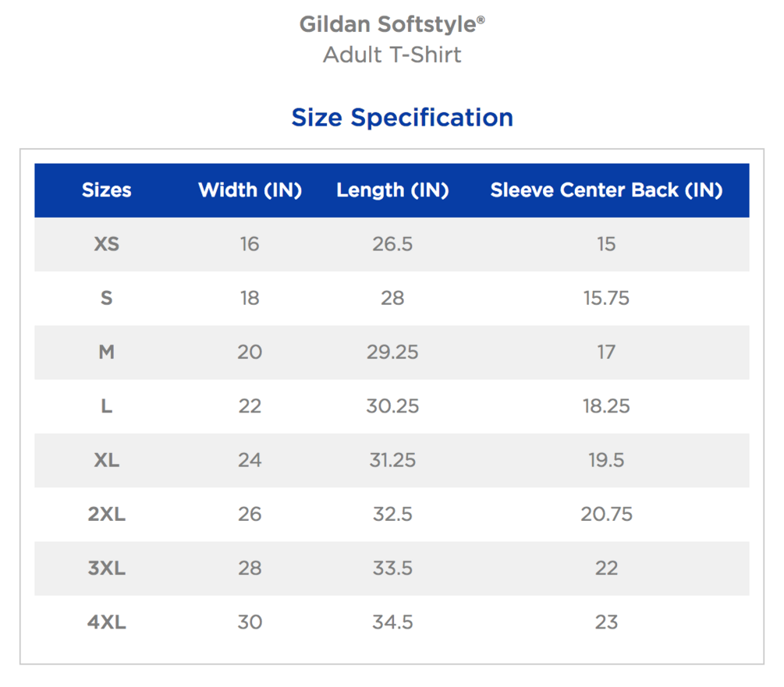Click the Length (IN) column header
Image resolution: width=784 pixels, height=687 pixels.
pos(392,190)
